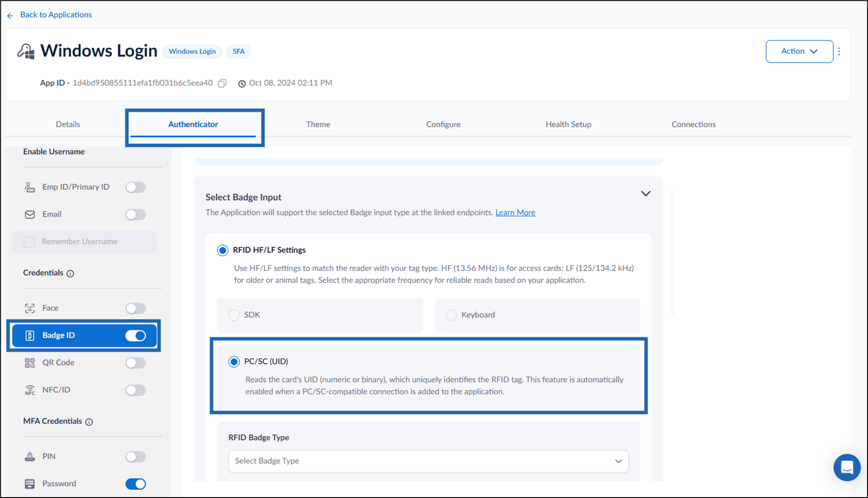
Task: Click the QR Code icon
Action: click(30, 363)
